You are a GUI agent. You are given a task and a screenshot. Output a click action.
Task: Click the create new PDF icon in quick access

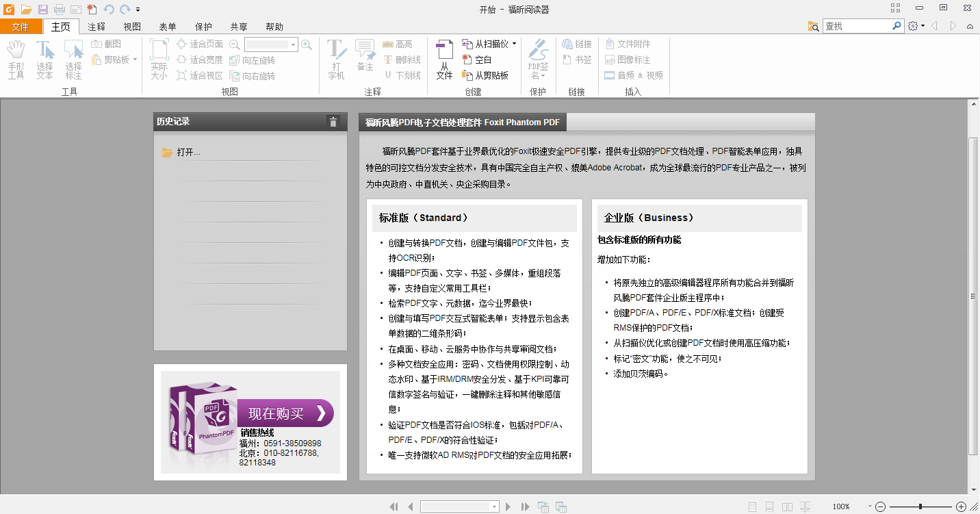click(92, 10)
